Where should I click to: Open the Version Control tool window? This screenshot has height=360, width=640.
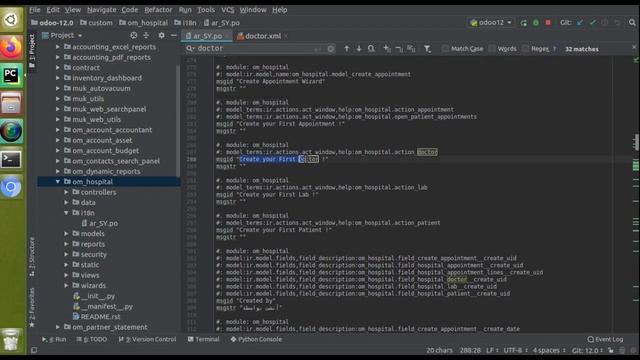[x=147, y=339]
